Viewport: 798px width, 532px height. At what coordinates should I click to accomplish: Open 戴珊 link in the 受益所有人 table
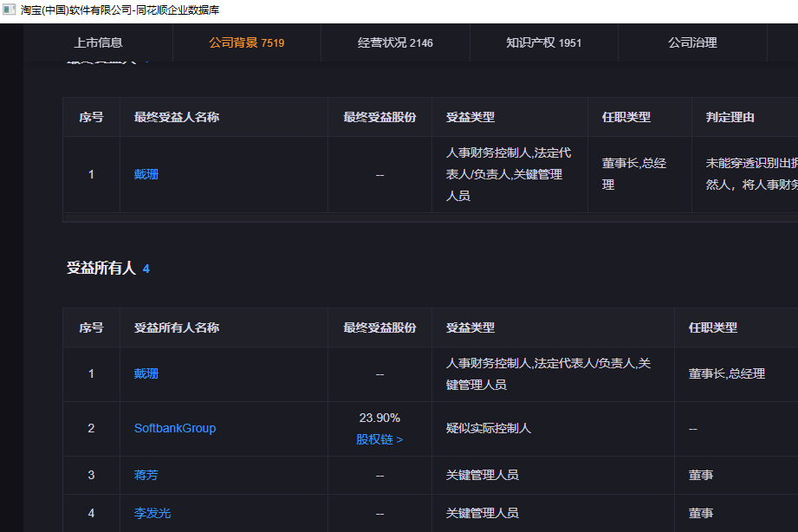point(146,373)
